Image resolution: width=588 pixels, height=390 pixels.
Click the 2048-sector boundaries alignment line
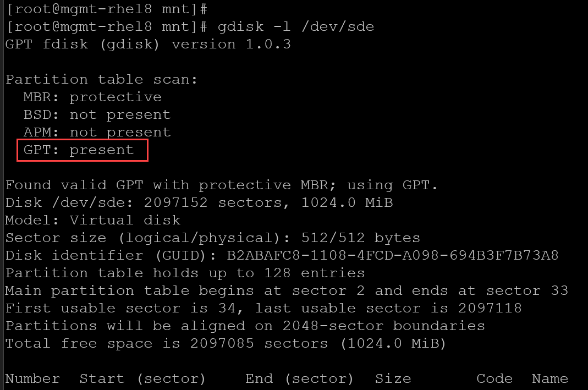[245, 326]
